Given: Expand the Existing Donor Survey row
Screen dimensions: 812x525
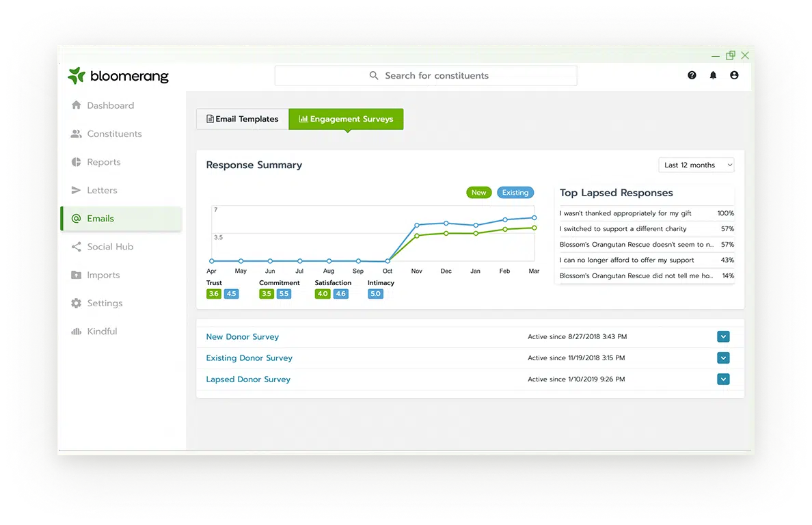Looking at the screenshot, I should click(x=723, y=358).
